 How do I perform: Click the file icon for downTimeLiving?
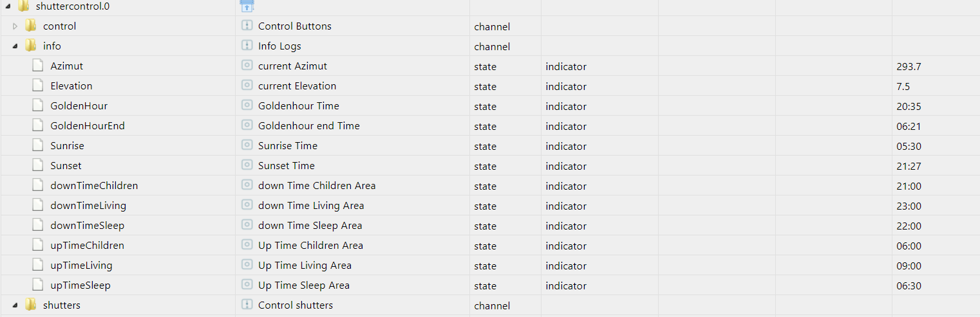click(x=37, y=205)
